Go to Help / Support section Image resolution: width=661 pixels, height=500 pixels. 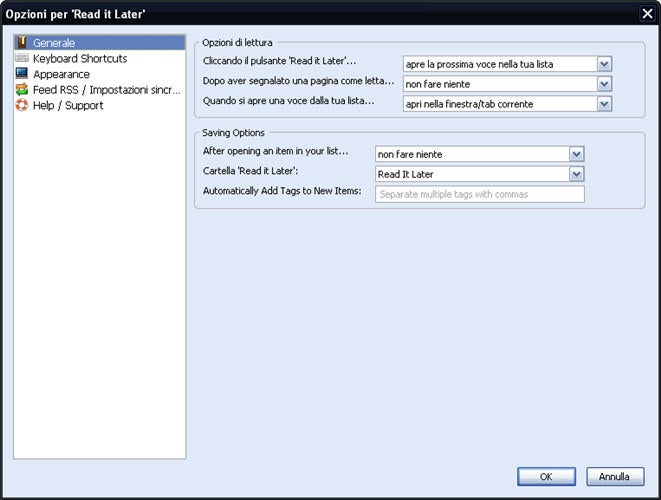click(x=99, y=105)
